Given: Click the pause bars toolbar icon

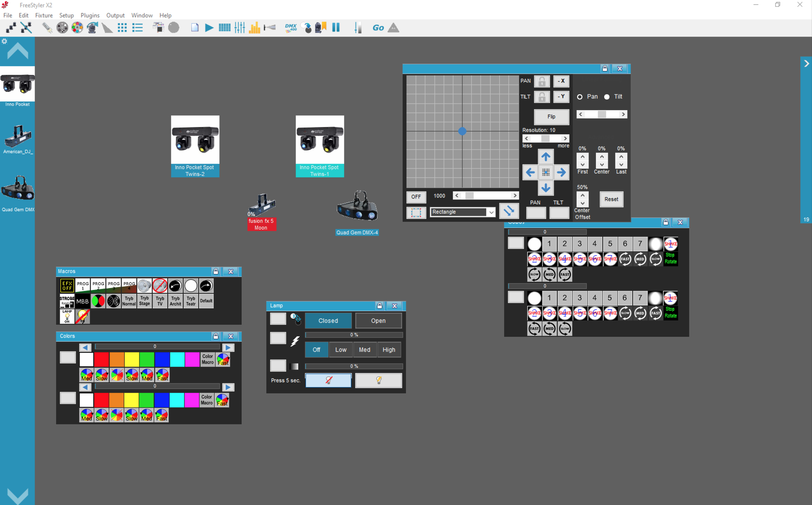Looking at the screenshot, I should 336,28.
